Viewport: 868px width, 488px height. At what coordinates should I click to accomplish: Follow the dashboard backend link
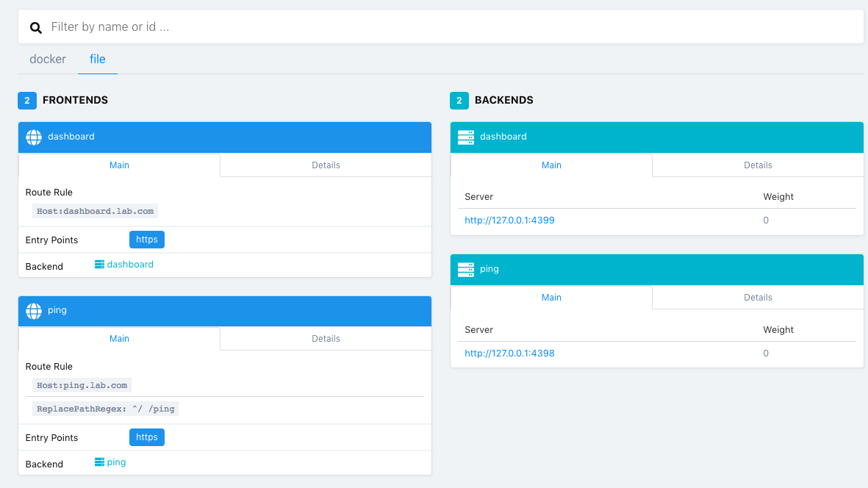130,265
